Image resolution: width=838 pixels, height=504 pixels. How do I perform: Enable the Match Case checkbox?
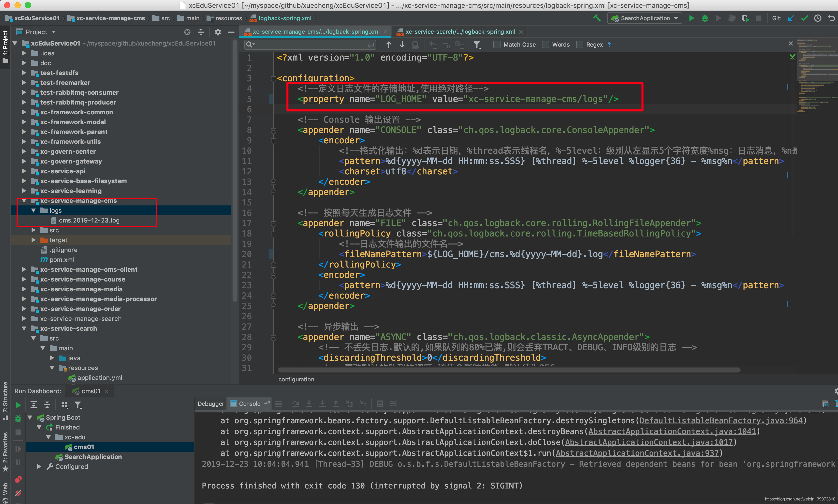pos(497,45)
